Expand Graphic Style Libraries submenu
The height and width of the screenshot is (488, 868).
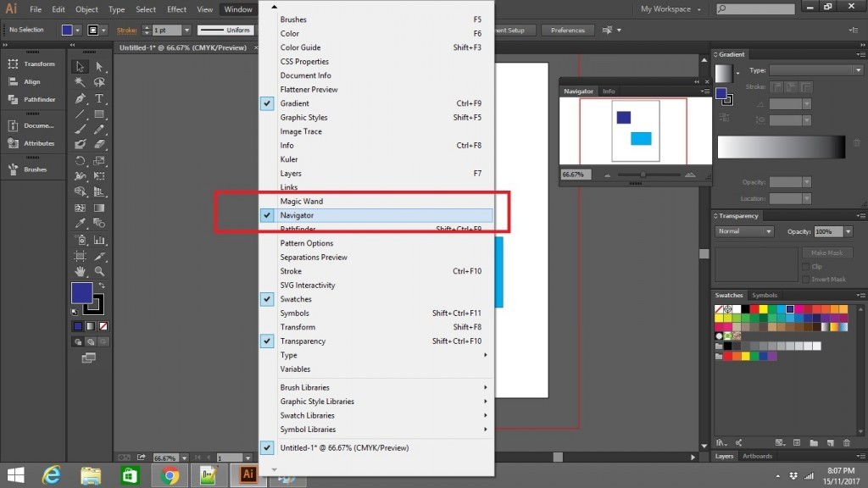point(376,402)
